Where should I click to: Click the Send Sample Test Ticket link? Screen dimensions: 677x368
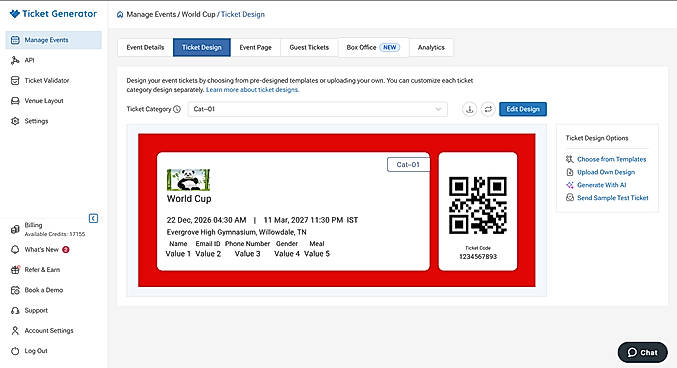(x=613, y=197)
